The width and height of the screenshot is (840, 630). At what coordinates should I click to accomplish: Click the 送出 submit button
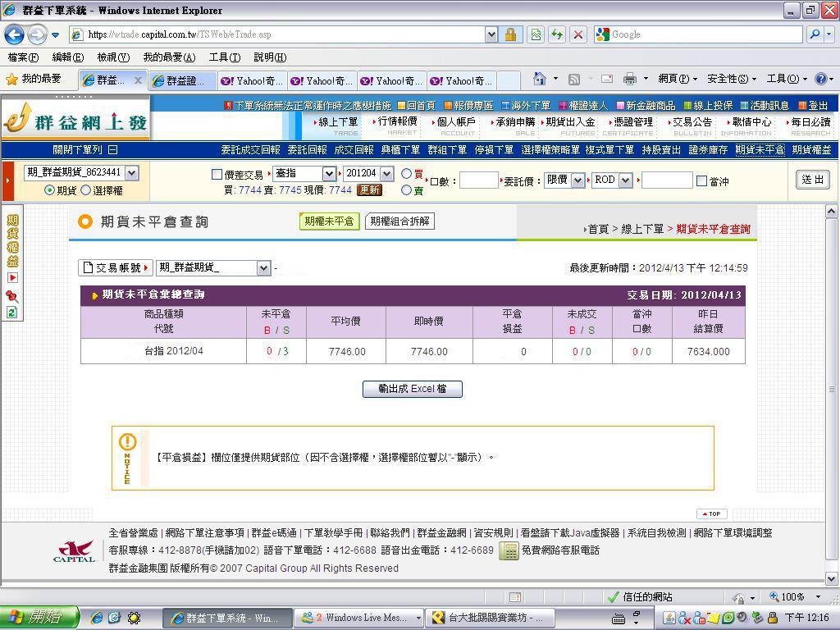[x=813, y=180]
